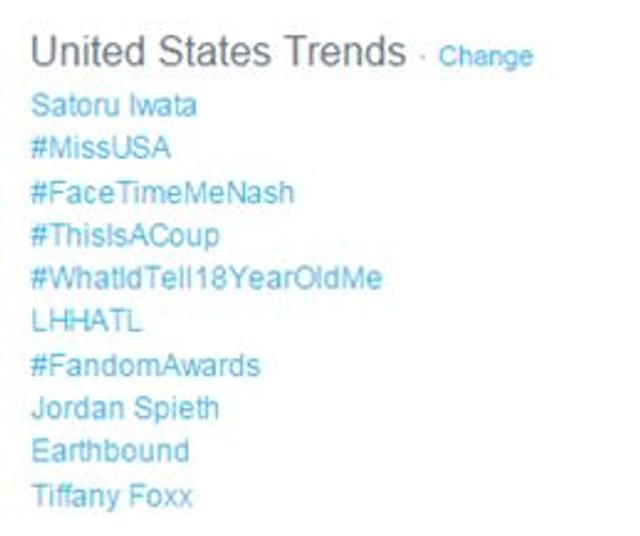This screenshot has height=536, width=640.
Task: Browse tweets about Earthbound
Action: (110, 451)
